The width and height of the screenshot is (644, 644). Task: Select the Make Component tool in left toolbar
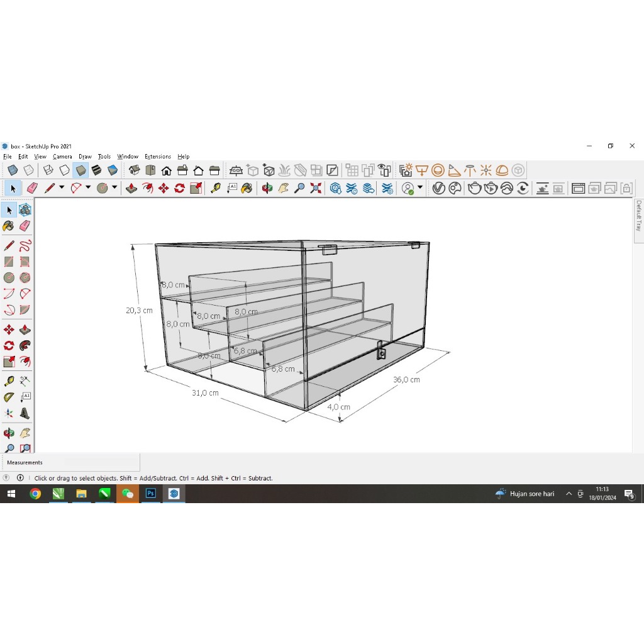point(25,210)
